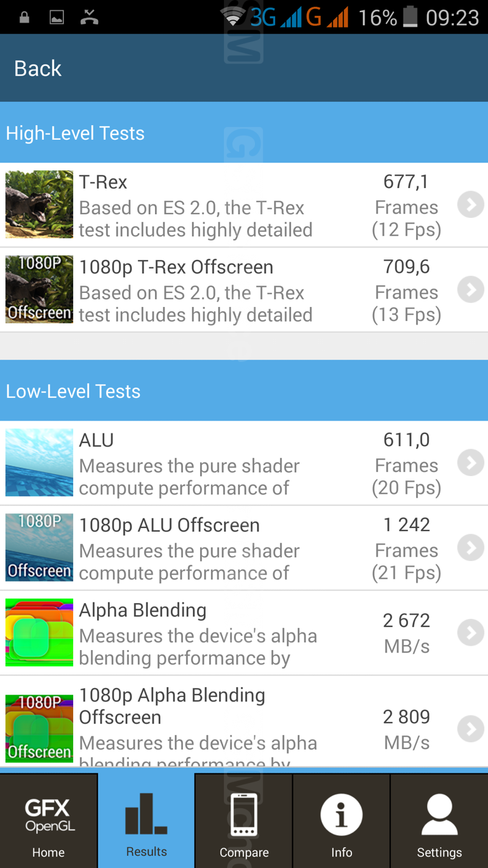Expand 1080p T-Rex Offscreen details arrow

point(471,290)
